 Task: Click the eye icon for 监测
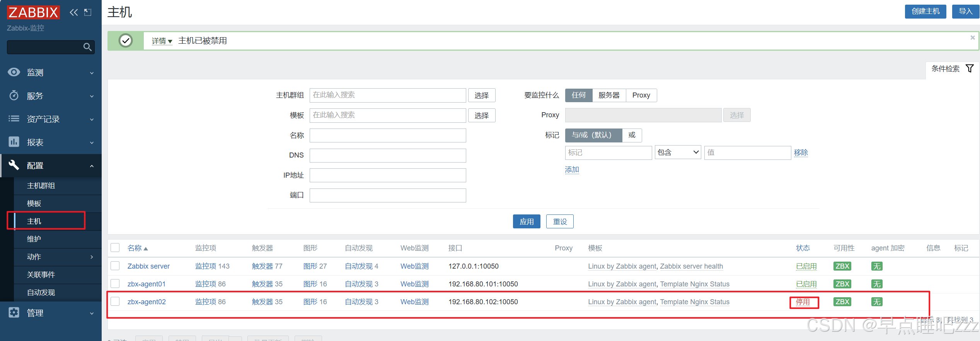click(14, 72)
